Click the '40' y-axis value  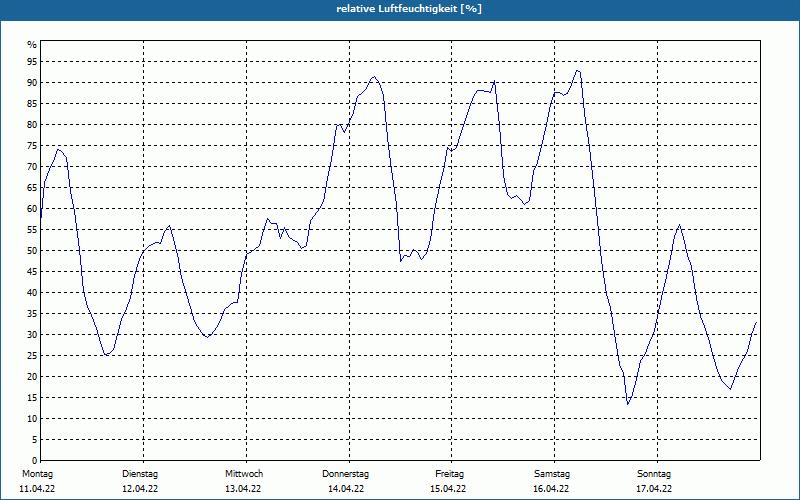(x=32, y=293)
